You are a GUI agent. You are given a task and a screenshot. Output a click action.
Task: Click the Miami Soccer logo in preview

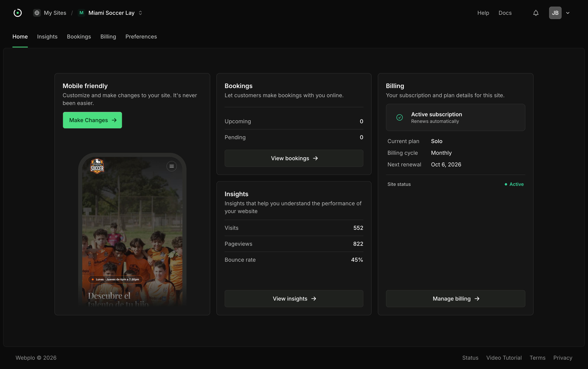pyautogui.click(x=97, y=166)
